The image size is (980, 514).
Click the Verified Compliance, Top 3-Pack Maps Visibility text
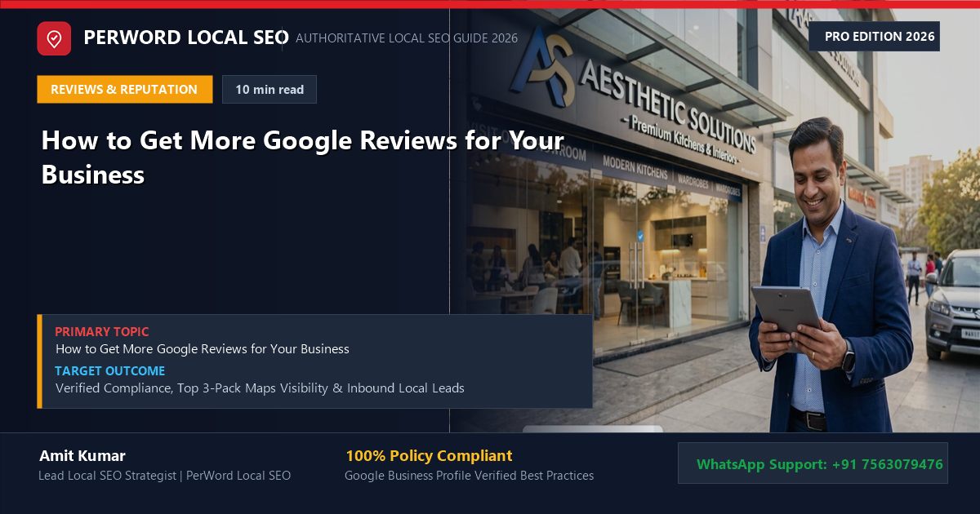(260, 388)
